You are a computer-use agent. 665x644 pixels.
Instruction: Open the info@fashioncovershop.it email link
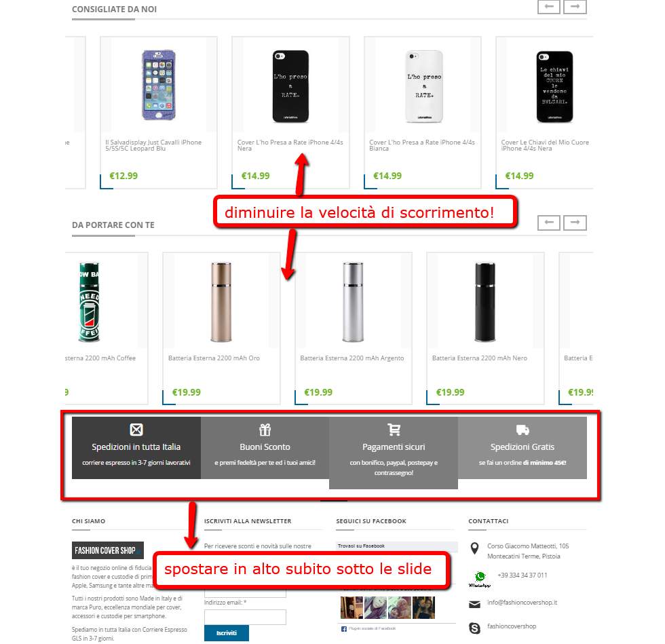(x=522, y=603)
